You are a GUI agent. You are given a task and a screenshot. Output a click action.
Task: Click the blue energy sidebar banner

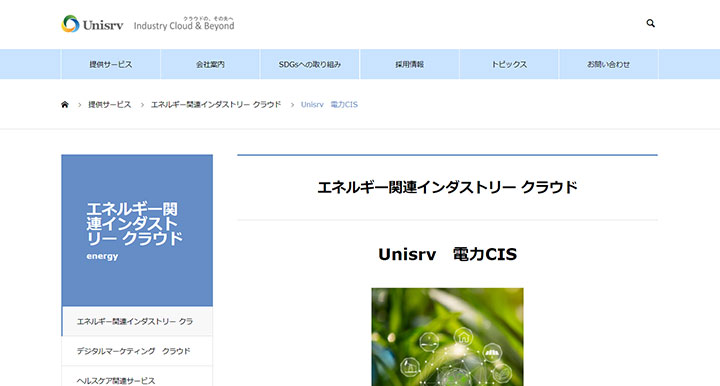[137, 230]
